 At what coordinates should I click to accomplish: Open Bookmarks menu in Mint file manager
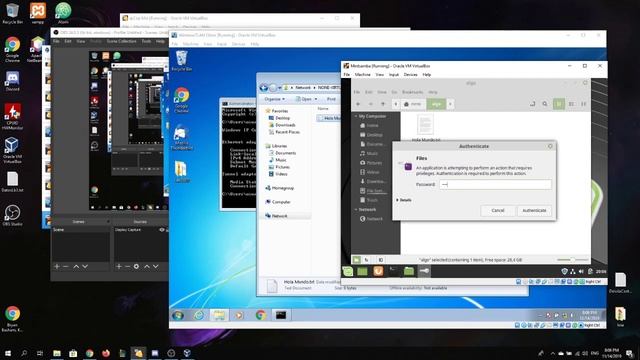click(x=413, y=92)
